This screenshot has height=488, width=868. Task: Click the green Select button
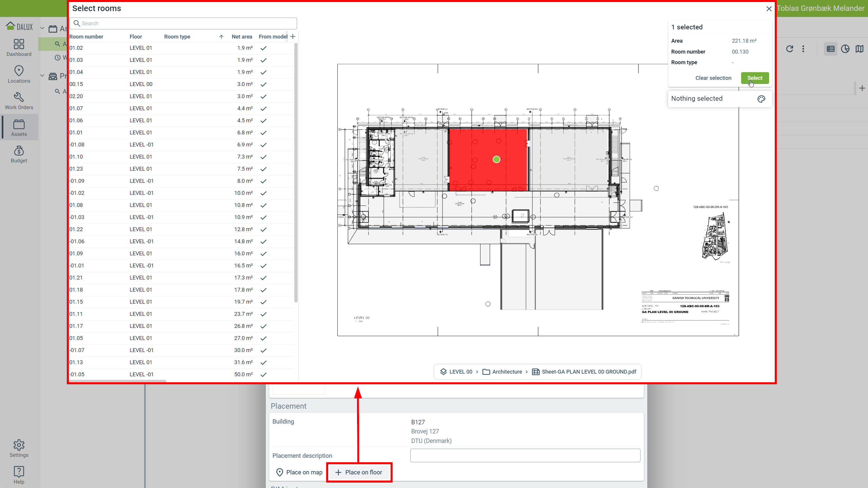point(755,78)
